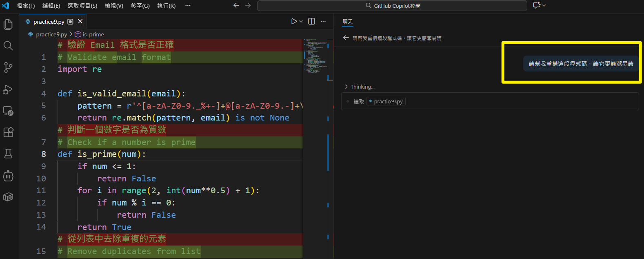644x259 pixels.
Task: Click the Run Python File play button
Action: [x=294, y=21]
